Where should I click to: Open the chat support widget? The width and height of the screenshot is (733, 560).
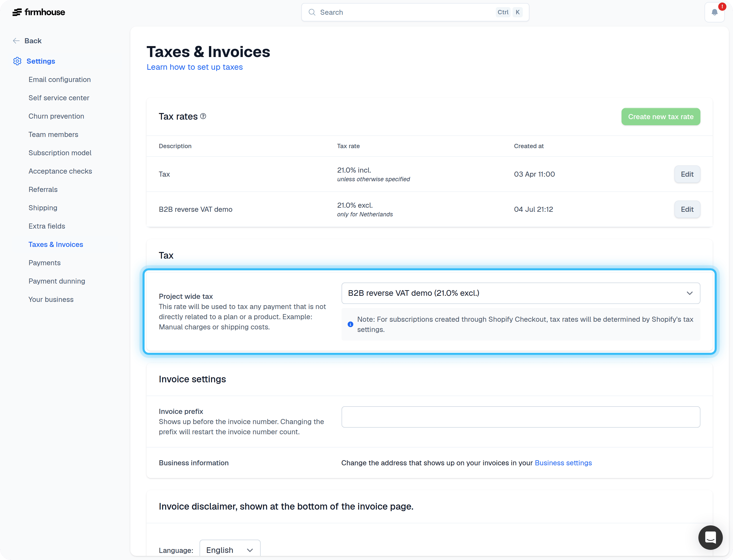[x=710, y=537]
